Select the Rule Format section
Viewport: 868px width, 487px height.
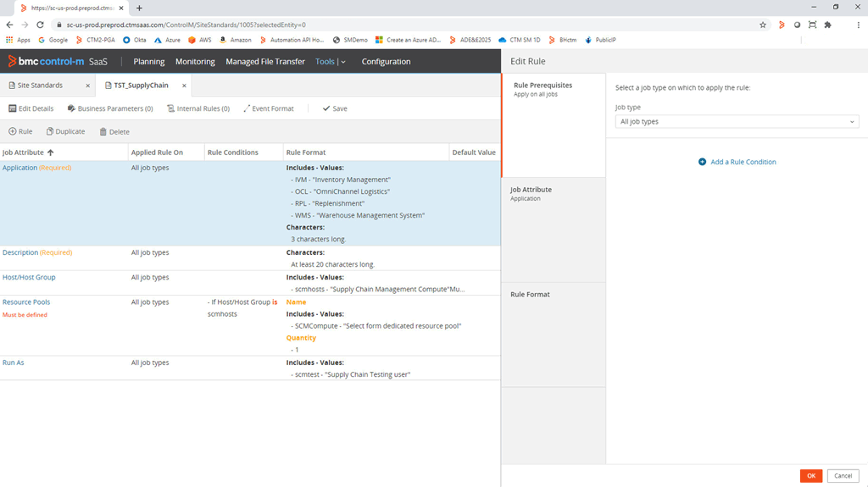click(553, 334)
